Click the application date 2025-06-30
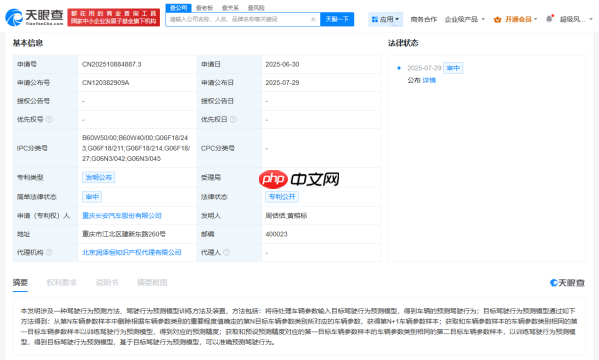The width and height of the screenshot is (599, 360). coord(282,64)
